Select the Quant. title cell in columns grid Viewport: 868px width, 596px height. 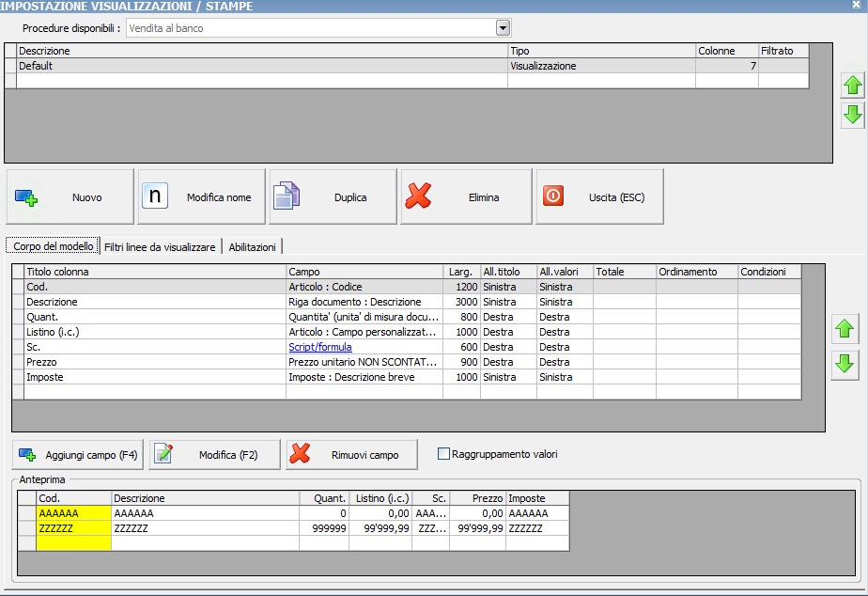click(155, 316)
